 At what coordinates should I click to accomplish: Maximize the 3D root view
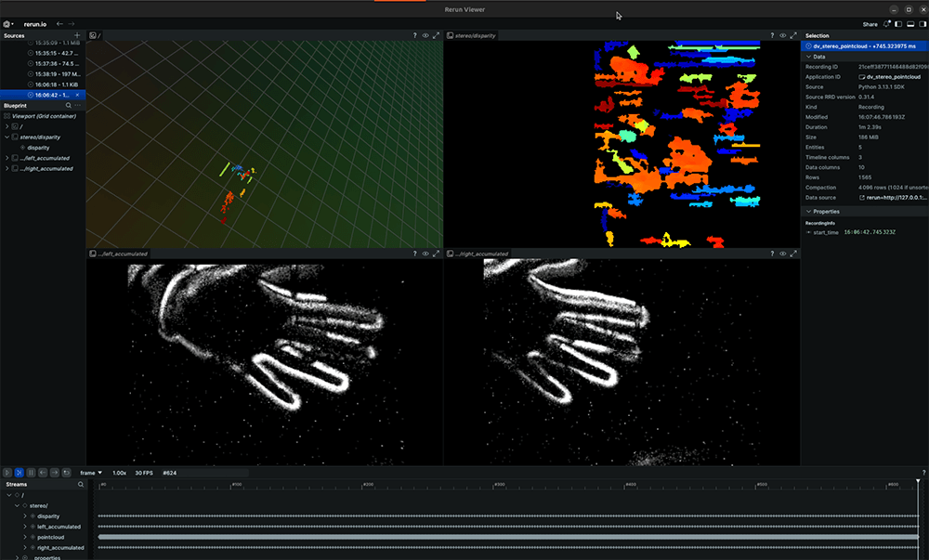click(x=436, y=35)
